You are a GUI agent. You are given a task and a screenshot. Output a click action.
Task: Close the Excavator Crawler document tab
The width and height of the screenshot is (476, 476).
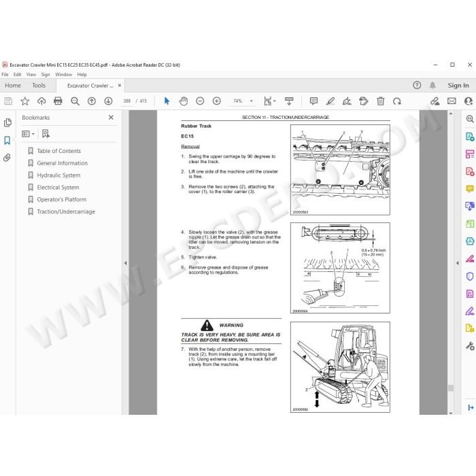[120, 86]
